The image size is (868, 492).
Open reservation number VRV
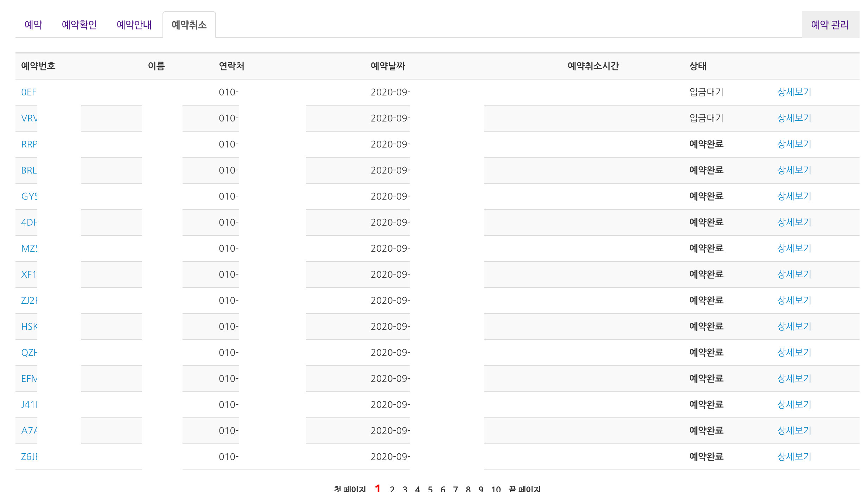coord(29,118)
